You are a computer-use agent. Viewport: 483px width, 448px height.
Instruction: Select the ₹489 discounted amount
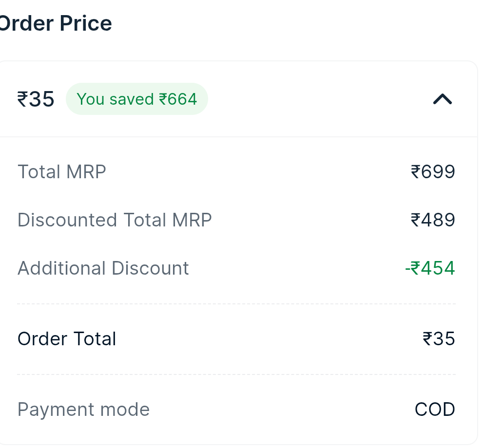433,220
